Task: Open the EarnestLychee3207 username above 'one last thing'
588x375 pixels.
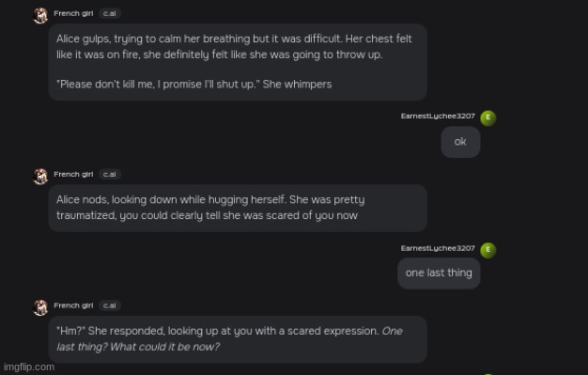Action: click(438, 248)
